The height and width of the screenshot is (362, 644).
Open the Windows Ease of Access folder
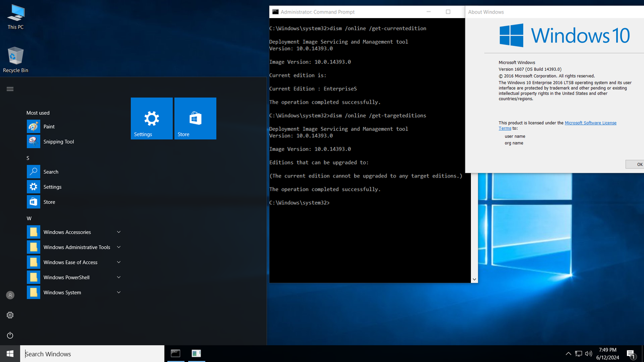pos(74,262)
